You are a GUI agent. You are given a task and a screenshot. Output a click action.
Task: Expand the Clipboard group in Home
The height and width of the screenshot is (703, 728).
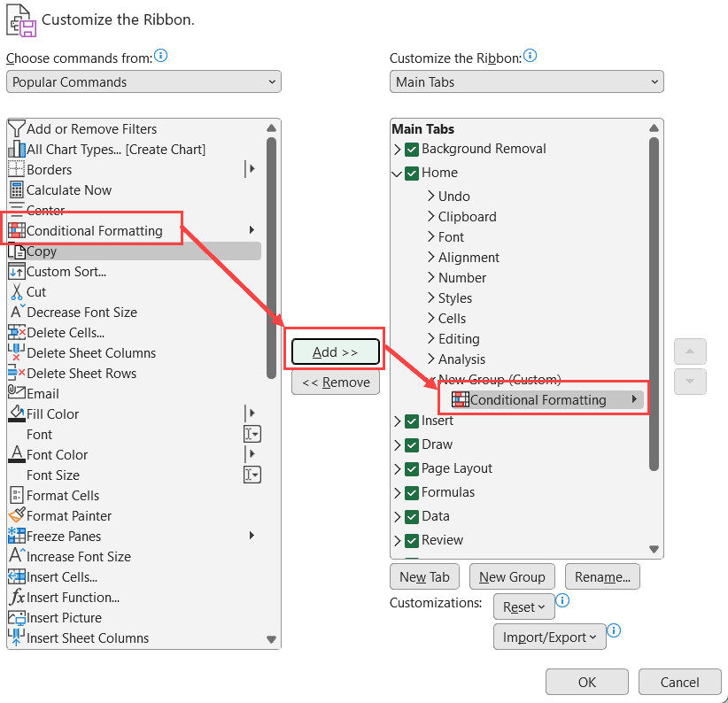(x=431, y=216)
